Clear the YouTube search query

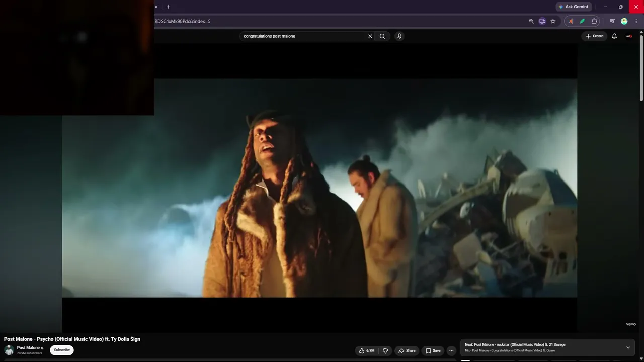coord(370,36)
